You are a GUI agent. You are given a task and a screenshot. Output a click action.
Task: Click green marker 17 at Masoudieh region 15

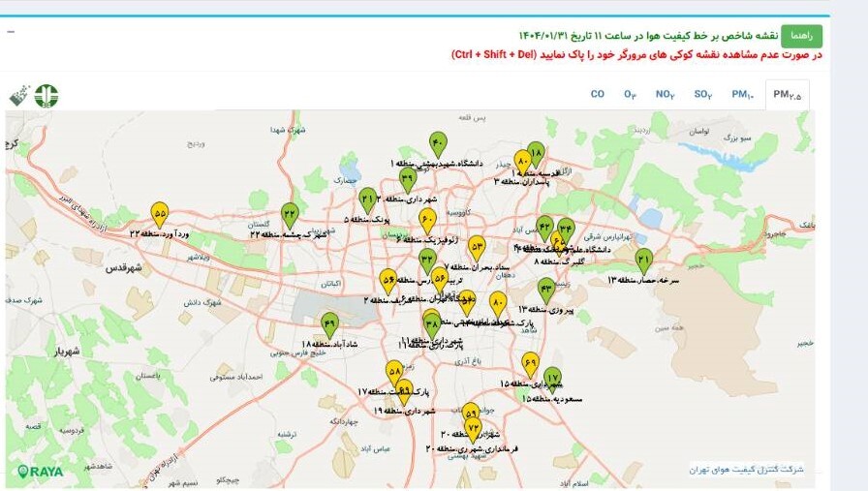(x=552, y=379)
